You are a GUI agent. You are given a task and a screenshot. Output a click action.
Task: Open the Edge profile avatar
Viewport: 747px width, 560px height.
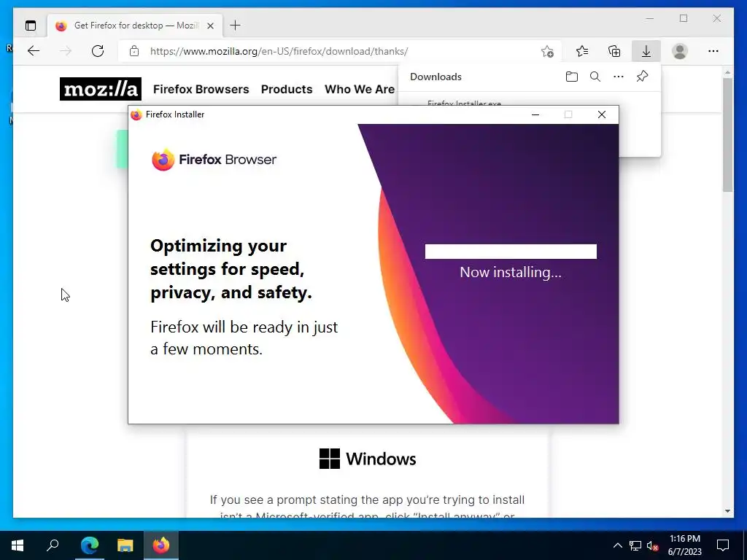point(680,51)
